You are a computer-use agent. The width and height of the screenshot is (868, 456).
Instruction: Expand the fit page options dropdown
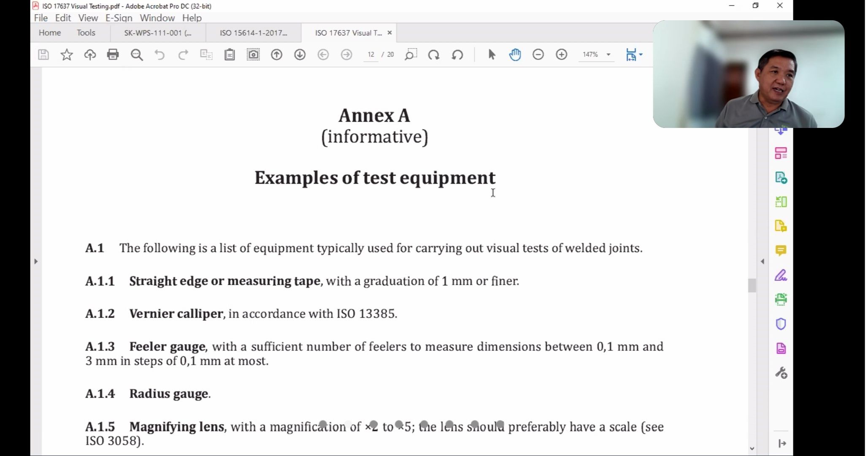641,54
